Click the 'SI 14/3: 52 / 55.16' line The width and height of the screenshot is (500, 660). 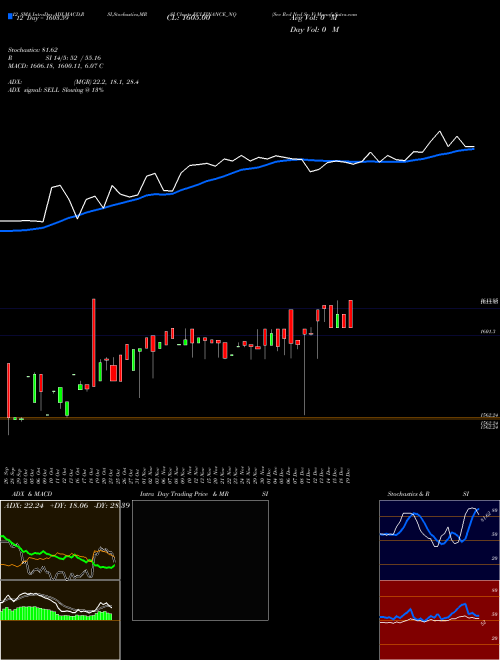point(74,58)
